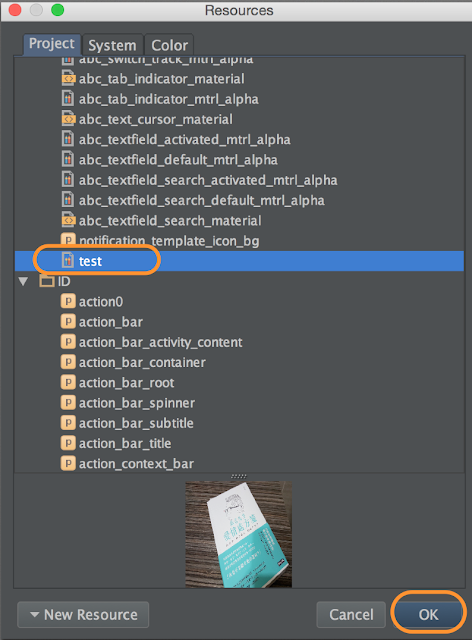Select abc_textfield_default_mtrl_alpha resource
Viewport: 472px width, 640px height.
point(178,160)
